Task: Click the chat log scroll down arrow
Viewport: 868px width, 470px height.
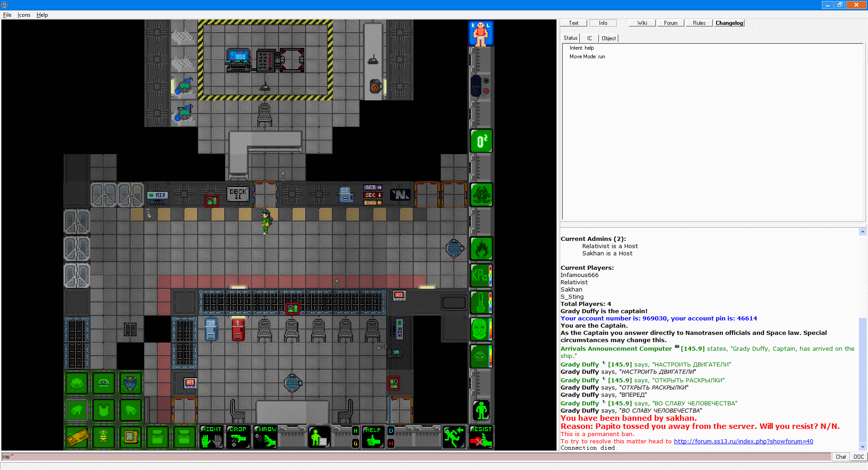Action: 863,447
